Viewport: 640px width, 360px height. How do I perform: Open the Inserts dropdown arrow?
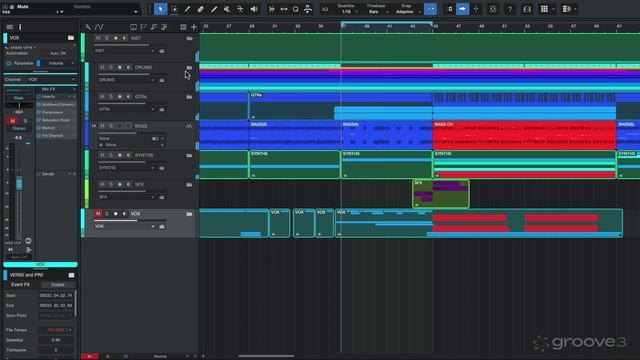point(70,97)
